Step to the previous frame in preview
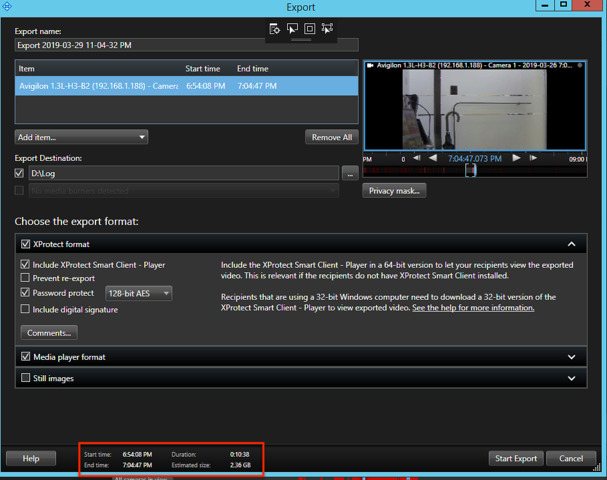The width and height of the screenshot is (607, 480). tap(418, 158)
